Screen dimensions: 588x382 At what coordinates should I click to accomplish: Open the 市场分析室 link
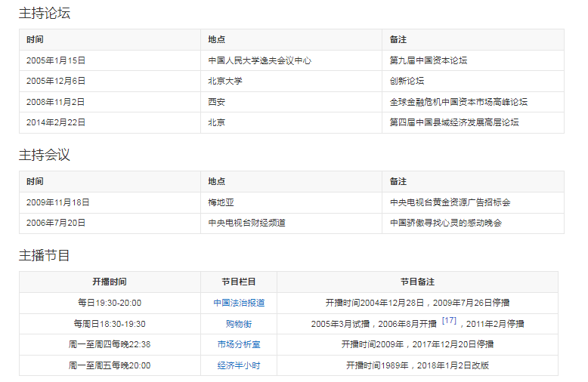click(x=239, y=344)
